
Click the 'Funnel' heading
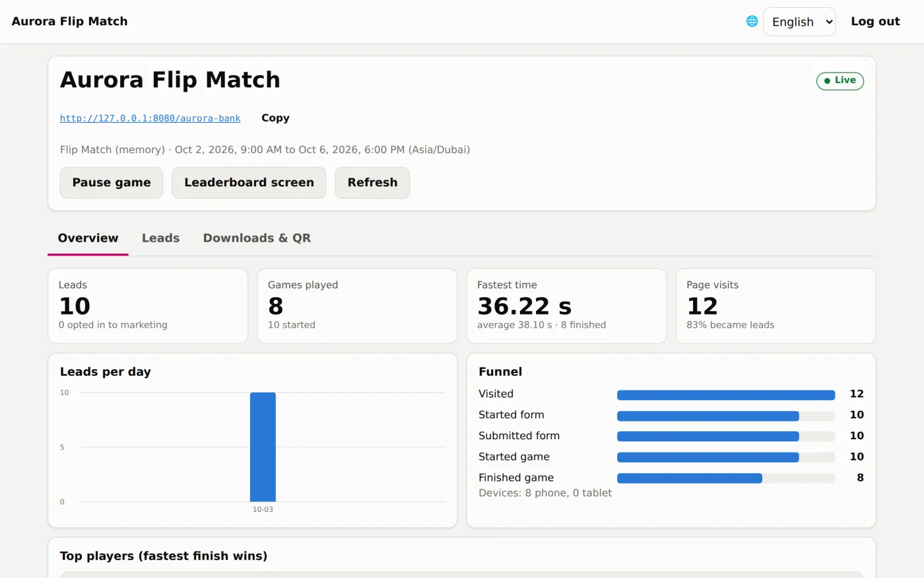500,372
